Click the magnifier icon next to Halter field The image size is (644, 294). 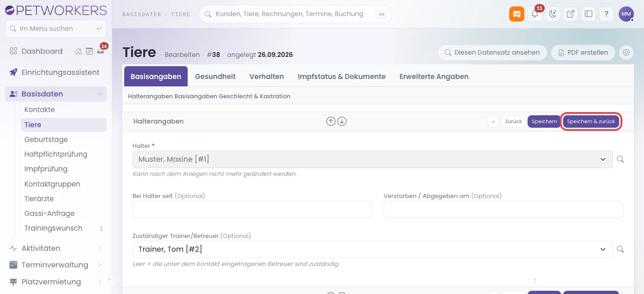(620, 159)
